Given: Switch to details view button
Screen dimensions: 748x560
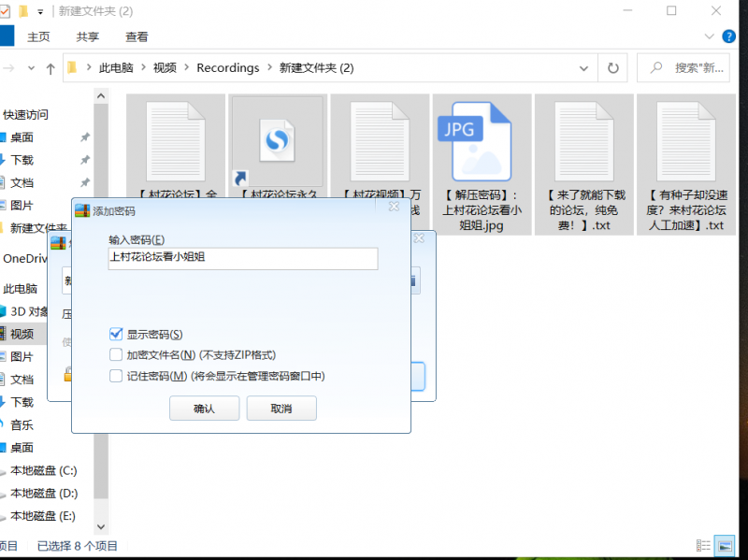Looking at the screenshot, I should pos(703,545).
